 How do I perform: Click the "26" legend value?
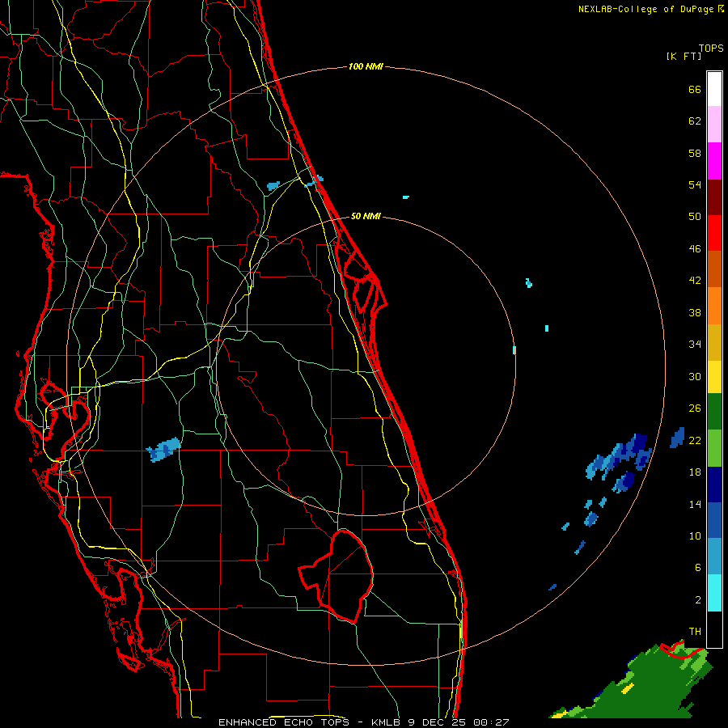click(695, 408)
